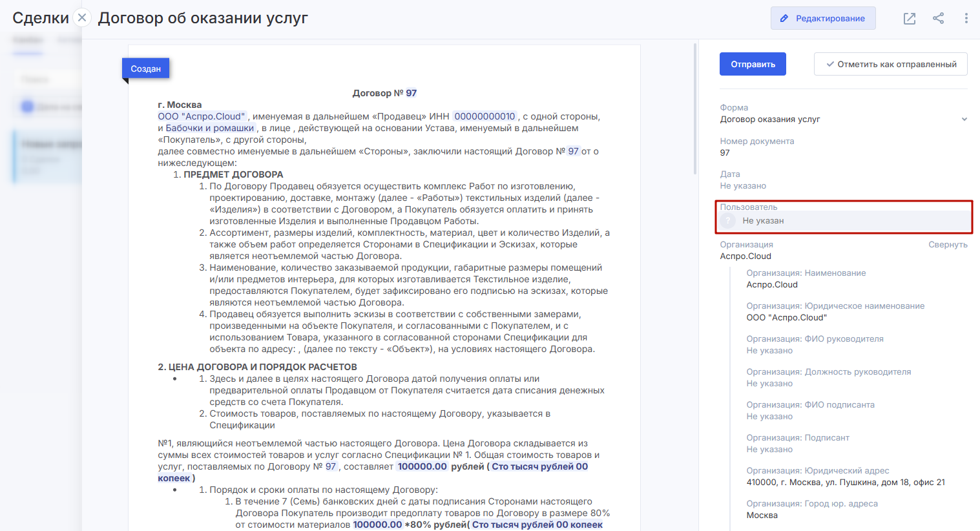Close the document panel with the X icon
Screen dimensions: 980x531
(82, 18)
